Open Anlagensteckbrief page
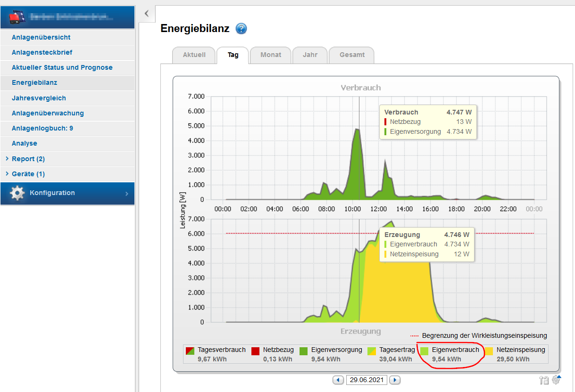The width and height of the screenshot is (575, 392). click(67, 52)
